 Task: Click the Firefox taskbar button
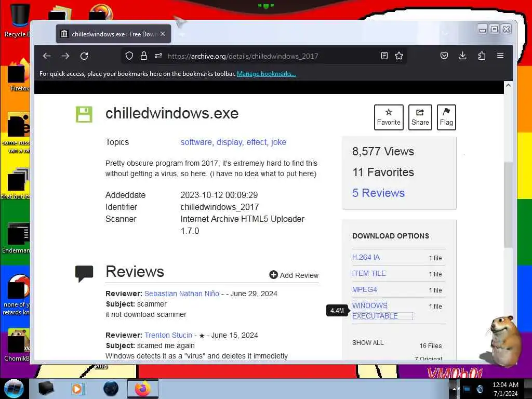click(x=143, y=389)
